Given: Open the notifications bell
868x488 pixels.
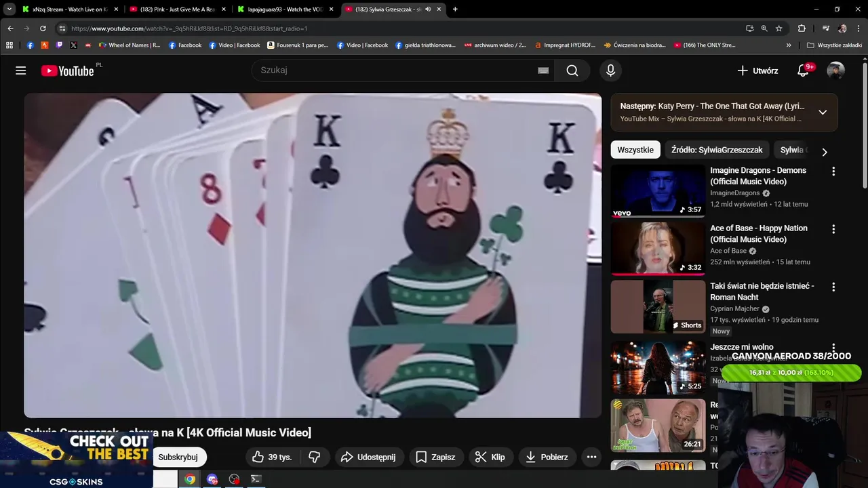Looking at the screenshot, I should pyautogui.click(x=804, y=70).
